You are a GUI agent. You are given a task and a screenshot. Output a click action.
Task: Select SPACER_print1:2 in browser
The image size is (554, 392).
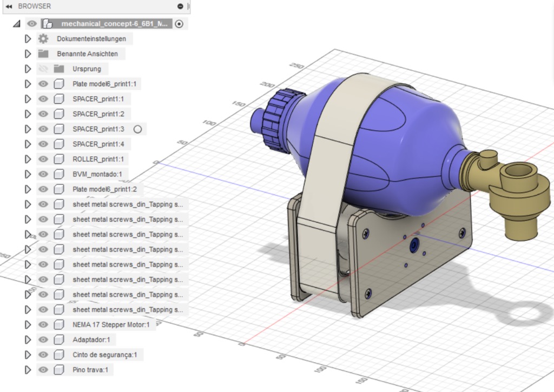click(x=98, y=114)
